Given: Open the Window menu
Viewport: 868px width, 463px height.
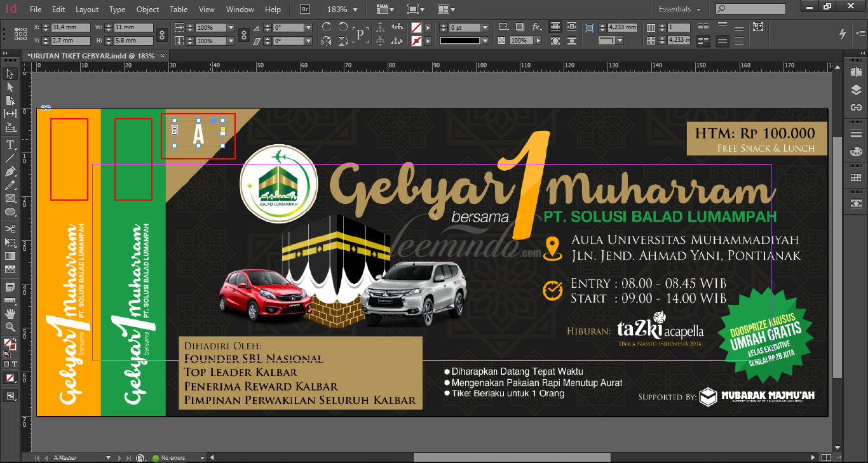Looking at the screenshot, I should click(240, 10).
